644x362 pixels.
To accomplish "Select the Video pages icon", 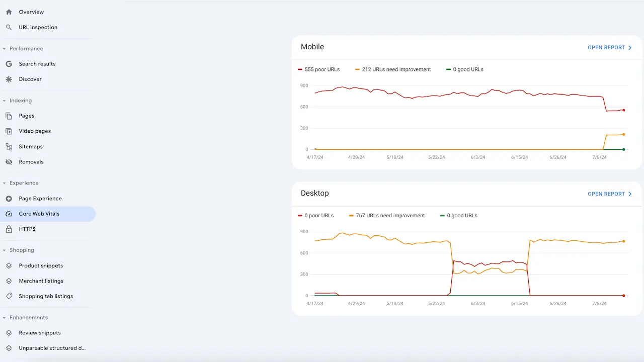I will pyautogui.click(x=9, y=131).
